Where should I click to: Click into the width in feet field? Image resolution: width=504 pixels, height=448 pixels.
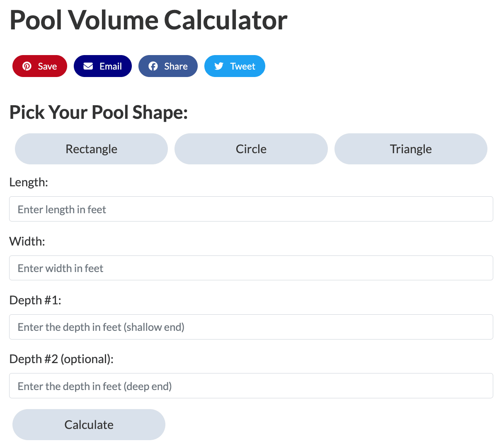pos(251,268)
